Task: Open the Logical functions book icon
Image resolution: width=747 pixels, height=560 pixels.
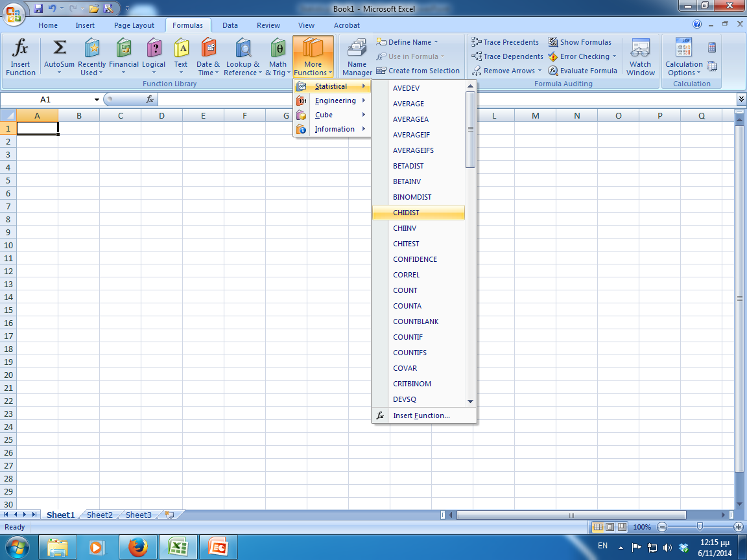Action: click(x=154, y=47)
